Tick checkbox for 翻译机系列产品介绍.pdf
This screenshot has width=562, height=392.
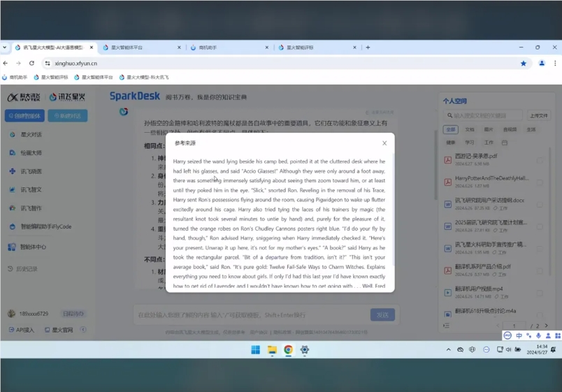click(x=540, y=271)
